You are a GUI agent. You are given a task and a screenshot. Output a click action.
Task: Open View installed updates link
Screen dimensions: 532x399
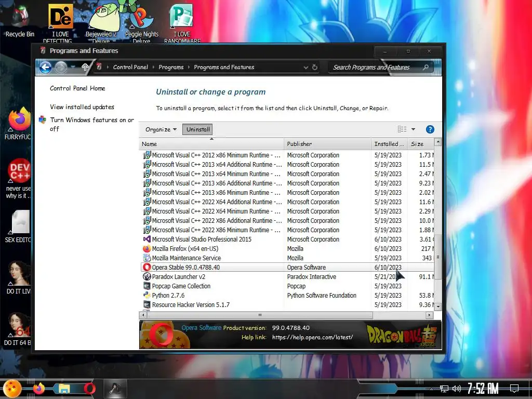(82, 107)
